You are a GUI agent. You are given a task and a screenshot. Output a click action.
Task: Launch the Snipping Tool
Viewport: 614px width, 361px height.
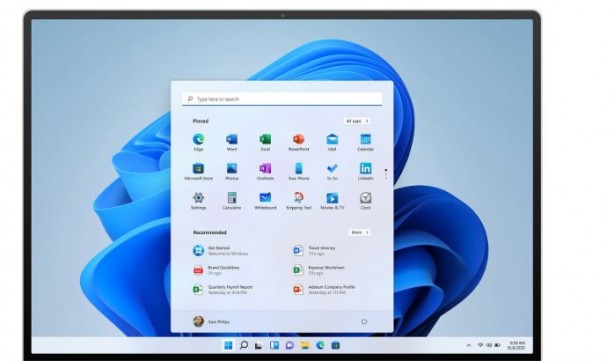(x=298, y=201)
